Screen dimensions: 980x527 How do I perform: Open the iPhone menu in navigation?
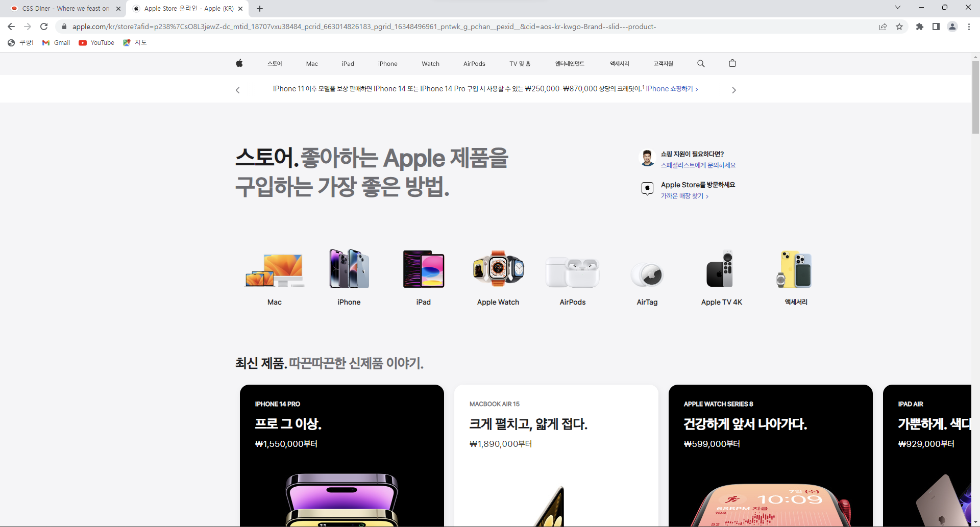click(388, 64)
